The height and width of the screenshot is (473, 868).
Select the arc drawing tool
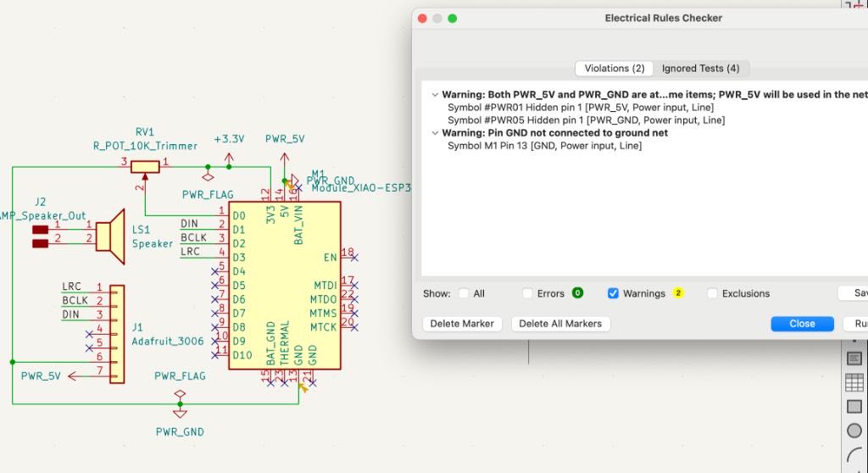[x=855, y=455]
